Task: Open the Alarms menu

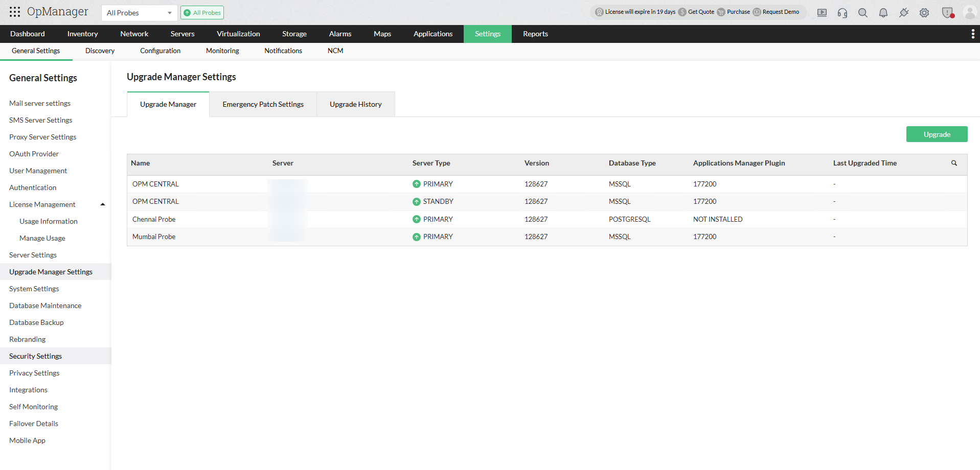Action: tap(339, 34)
